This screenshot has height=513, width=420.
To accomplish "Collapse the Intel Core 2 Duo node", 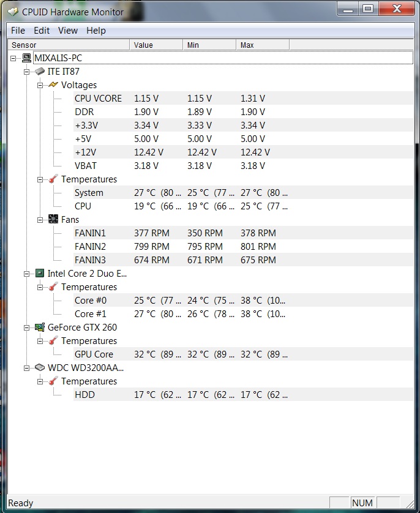I will pos(26,274).
